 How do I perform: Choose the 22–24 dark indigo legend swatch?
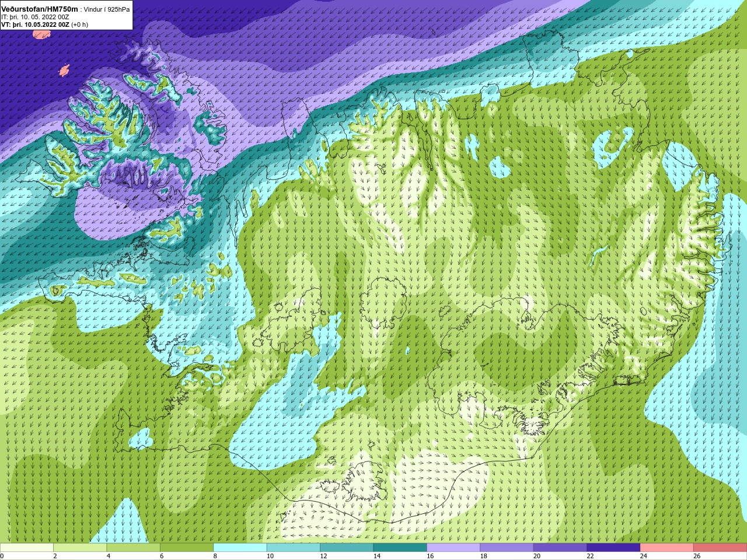614,548
